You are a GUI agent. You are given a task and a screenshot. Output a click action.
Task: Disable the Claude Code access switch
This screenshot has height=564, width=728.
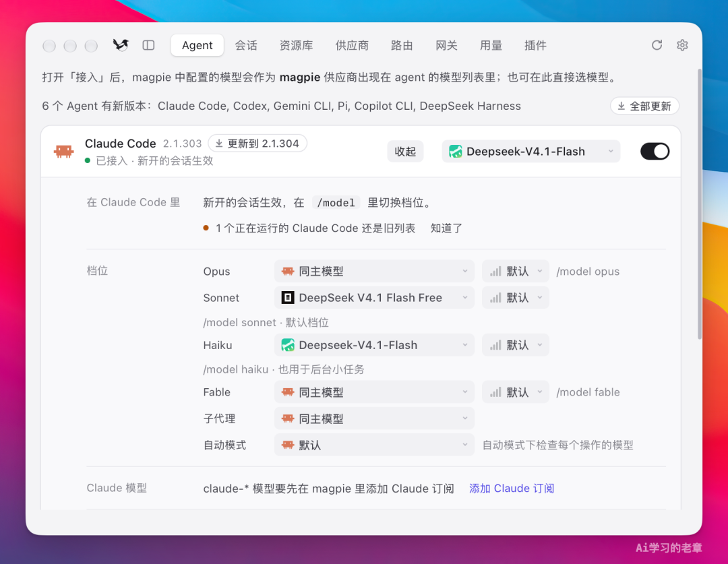[655, 152]
